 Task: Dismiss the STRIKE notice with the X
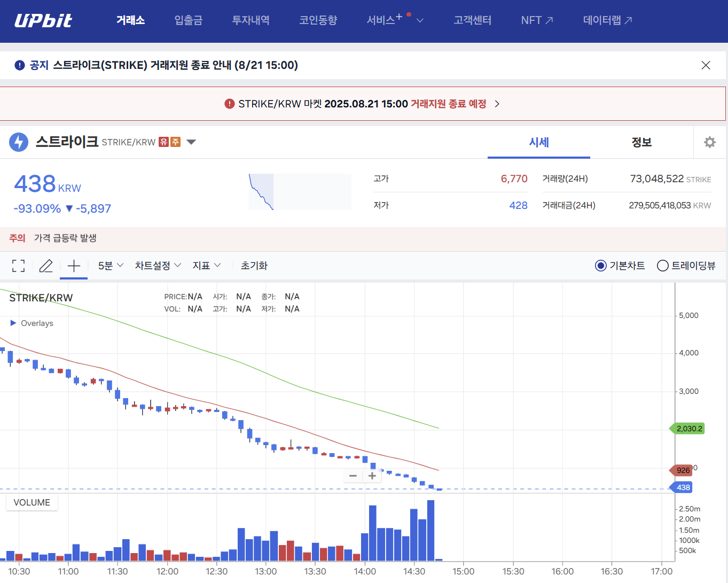(x=706, y=65)
